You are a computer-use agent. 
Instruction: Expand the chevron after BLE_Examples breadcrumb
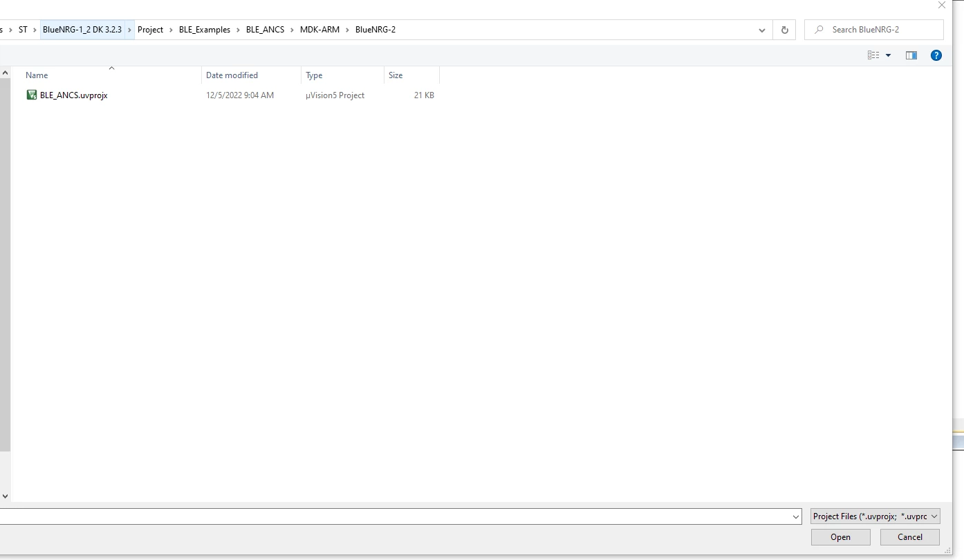pyautogui.click(x=238, y=30)
